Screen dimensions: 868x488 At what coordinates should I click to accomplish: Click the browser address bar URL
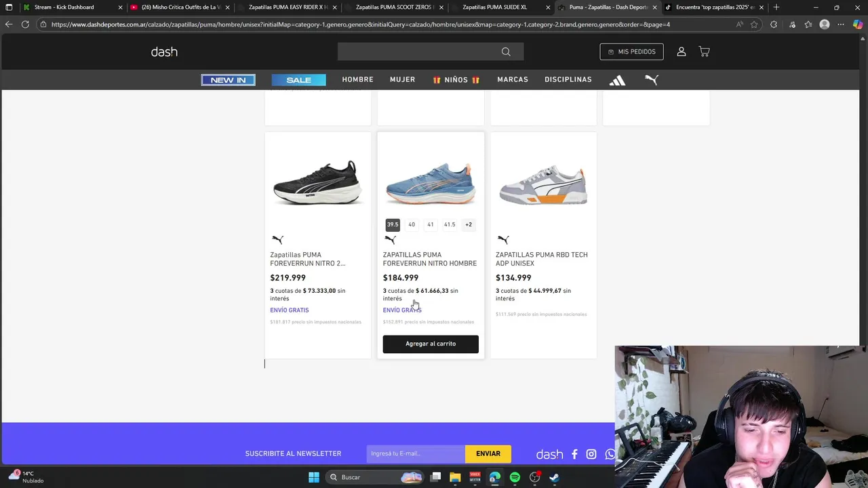(x=359, y=24)
